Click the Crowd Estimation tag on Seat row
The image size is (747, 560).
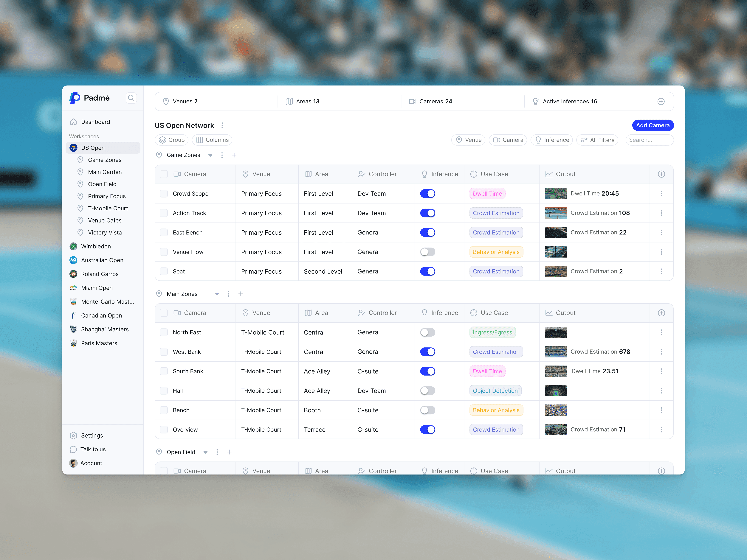(496, 271)
